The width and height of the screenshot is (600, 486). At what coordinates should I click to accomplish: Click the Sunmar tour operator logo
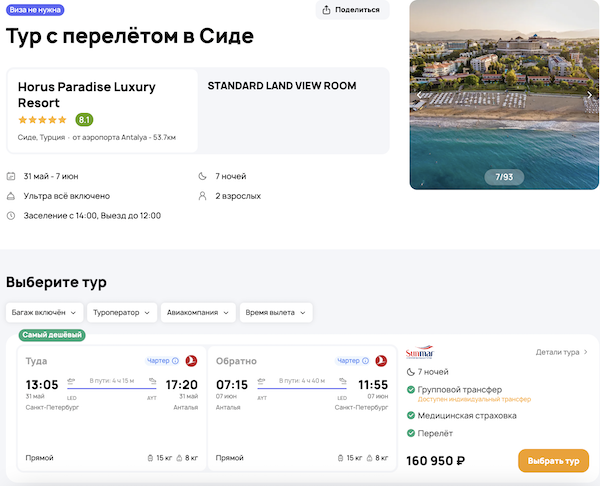[x=421, y=353]
